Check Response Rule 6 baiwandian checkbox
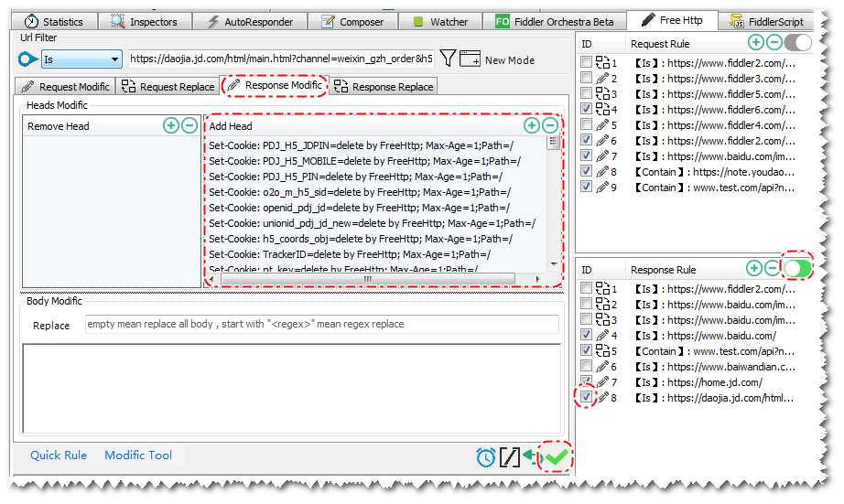The image size is (844, 504). (x=586, y=366)
